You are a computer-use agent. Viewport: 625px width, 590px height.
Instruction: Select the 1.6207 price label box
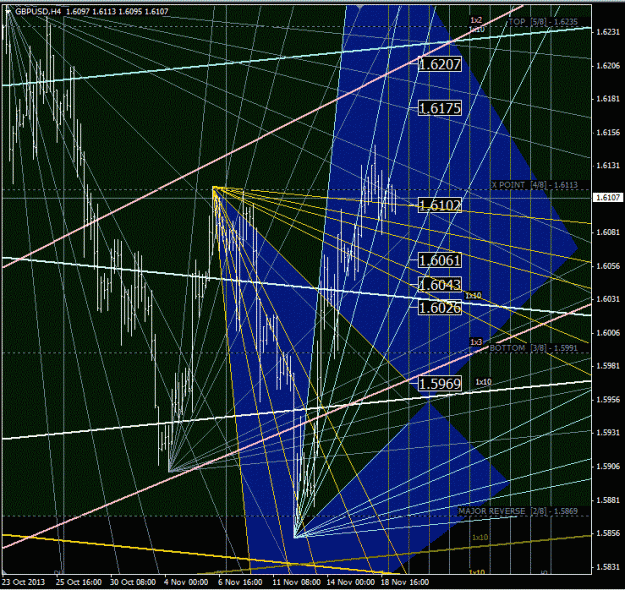[x=440, y=64]
